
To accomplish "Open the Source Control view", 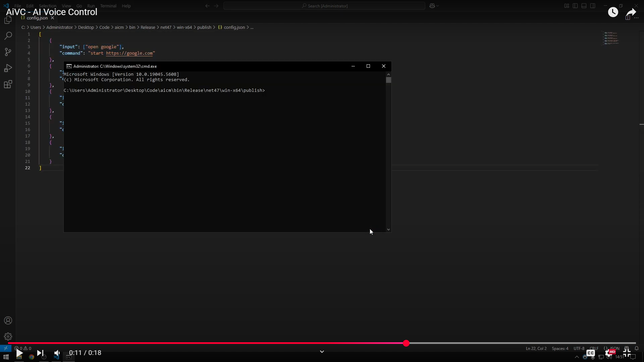I will (x=8, y=52).
